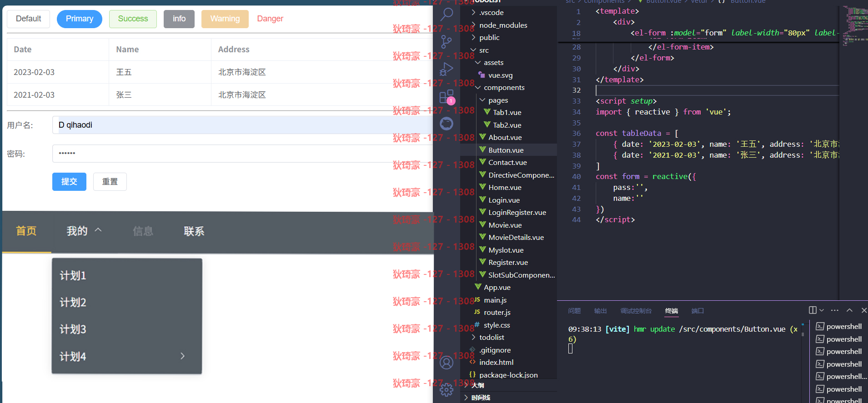Image resolution: width=868 pixels, height=403 pixels.
Task: Collapse the components folder
Action: point(504,87)
